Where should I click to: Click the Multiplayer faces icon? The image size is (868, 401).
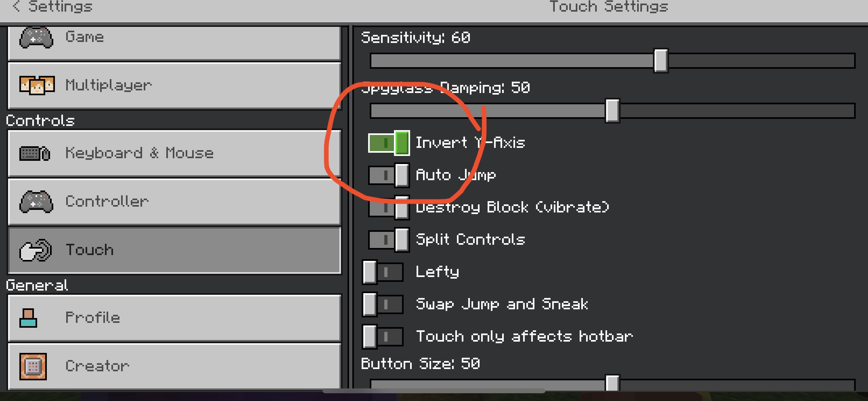click(x=37, y=85)
